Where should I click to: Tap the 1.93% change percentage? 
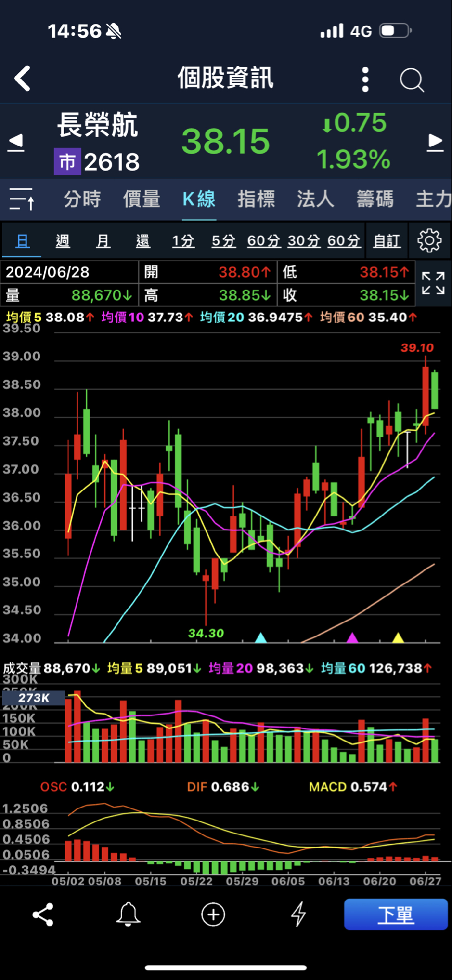click(353, 159)
